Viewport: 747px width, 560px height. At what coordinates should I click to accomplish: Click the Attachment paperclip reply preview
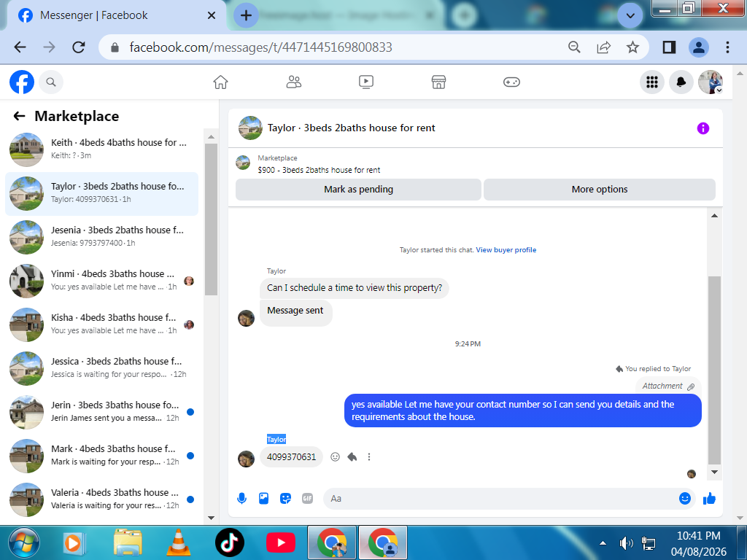[668, 386]
